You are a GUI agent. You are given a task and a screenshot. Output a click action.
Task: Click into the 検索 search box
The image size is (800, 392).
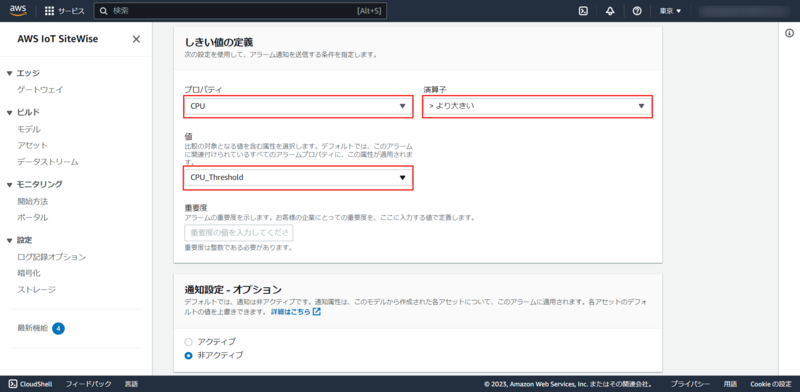point(240,11)
